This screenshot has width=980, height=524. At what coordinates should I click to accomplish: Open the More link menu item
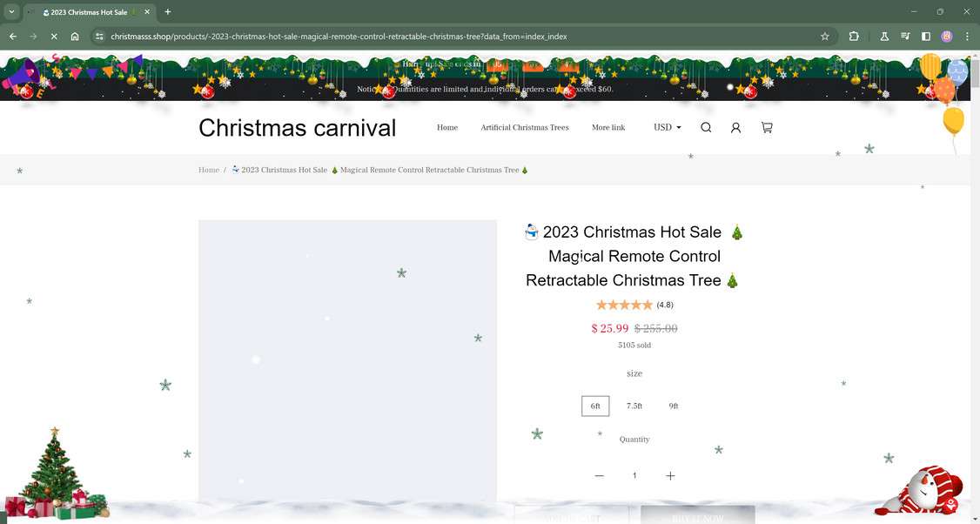point(608,127)
